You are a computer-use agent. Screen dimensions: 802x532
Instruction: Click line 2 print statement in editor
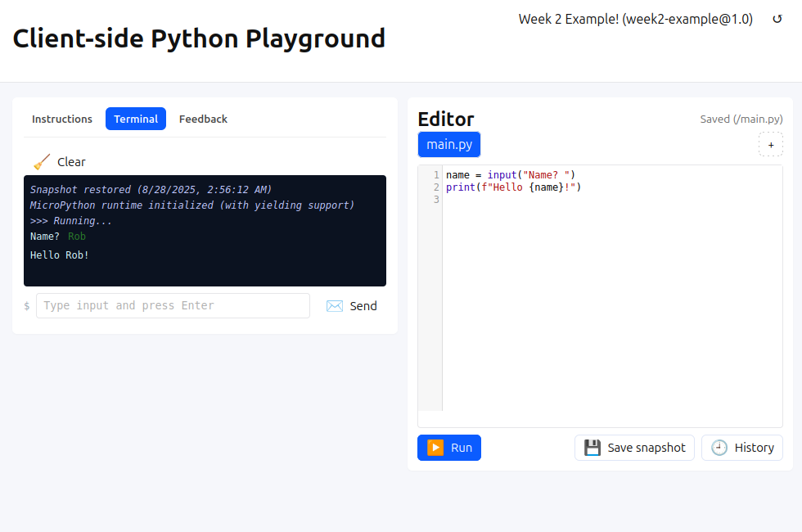pyautogui.click(x=514, y=187)
